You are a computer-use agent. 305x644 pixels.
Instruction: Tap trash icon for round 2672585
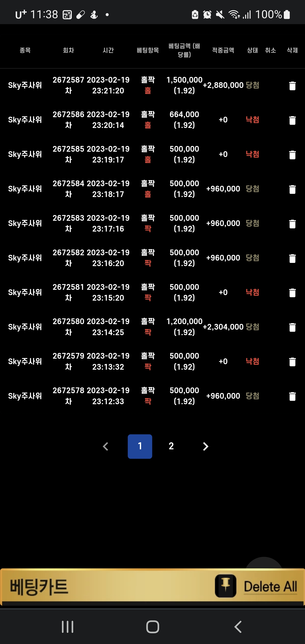point(292,155)
